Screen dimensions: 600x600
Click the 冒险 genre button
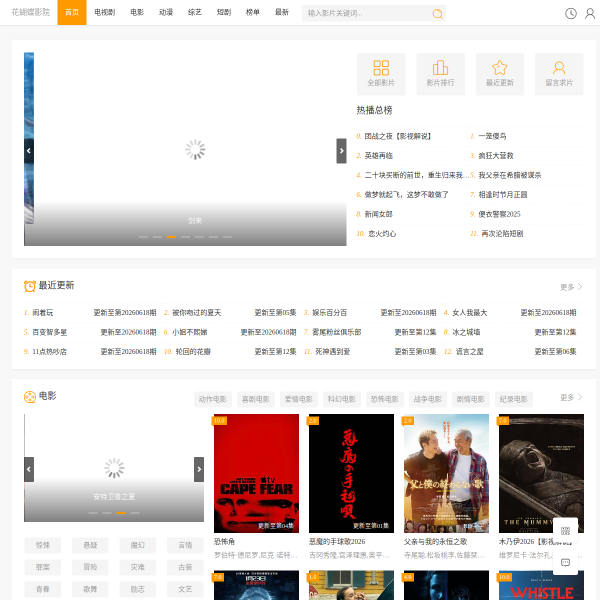pos(90,567)
